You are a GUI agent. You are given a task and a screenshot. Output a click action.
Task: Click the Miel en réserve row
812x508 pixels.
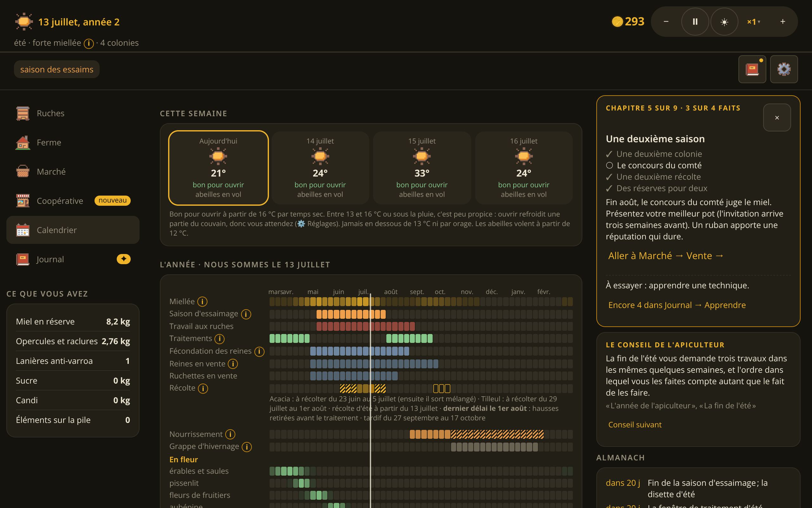tap(73, 322)
